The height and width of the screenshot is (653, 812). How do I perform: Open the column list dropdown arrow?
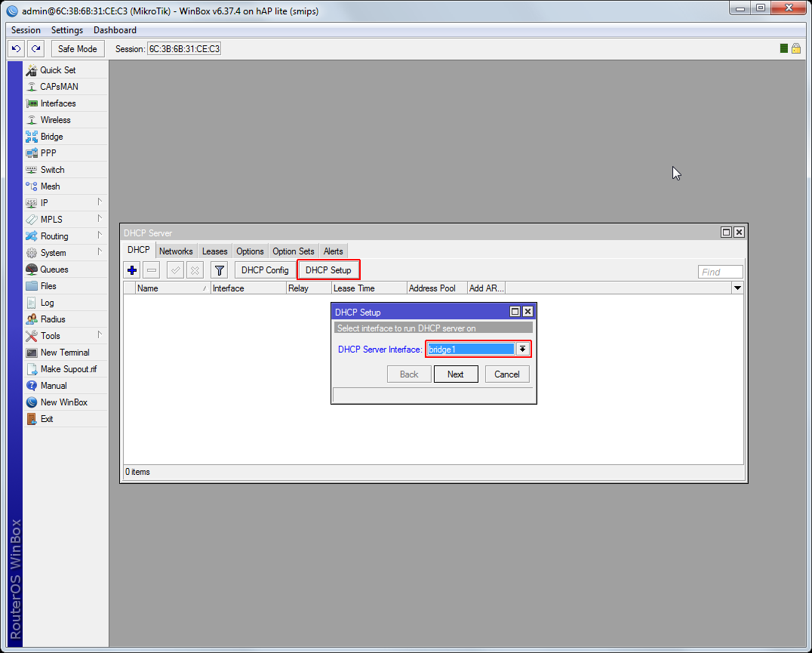(x=737, y=288)
